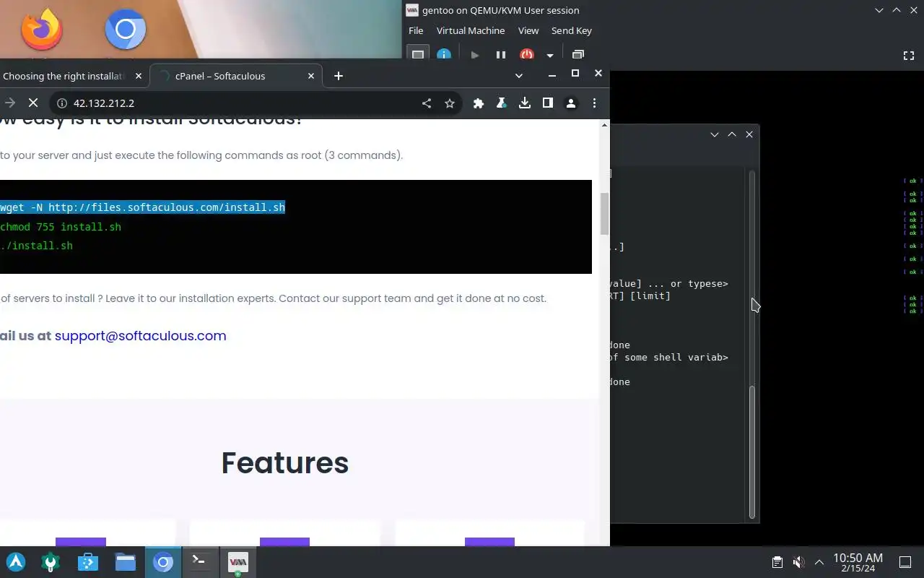Expand Chrome tab search chevron

tap(519, 75)
